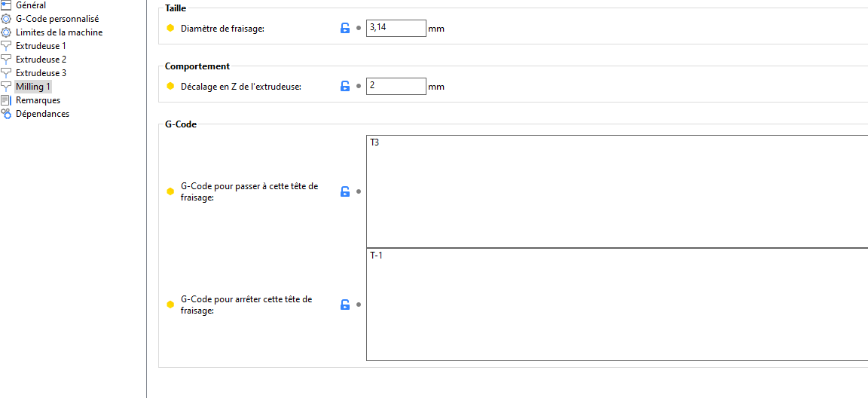Toggle lock for Décalage en Z
The height and width of the screenshot is (398, 868).
pyautogui.click(x=345, y=86)
